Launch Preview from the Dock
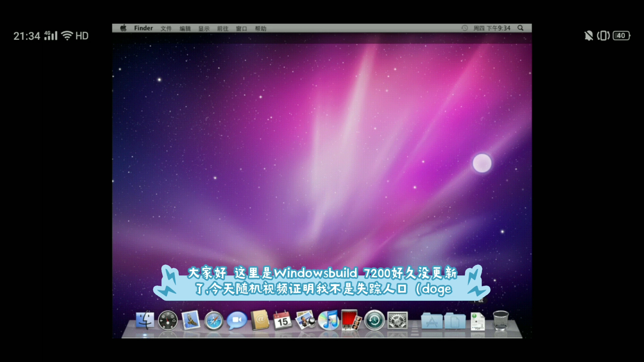This screenshot has height=362, width=644. pos(306,320)
